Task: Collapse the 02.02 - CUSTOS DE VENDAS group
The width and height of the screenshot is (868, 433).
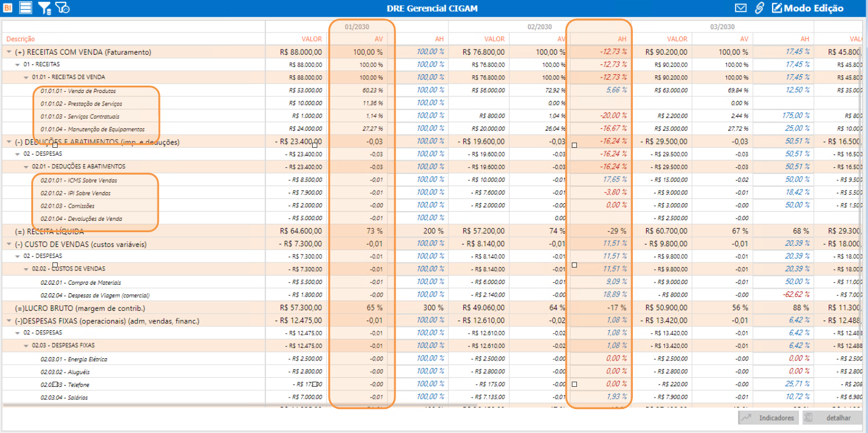Action: coord(26,269)
